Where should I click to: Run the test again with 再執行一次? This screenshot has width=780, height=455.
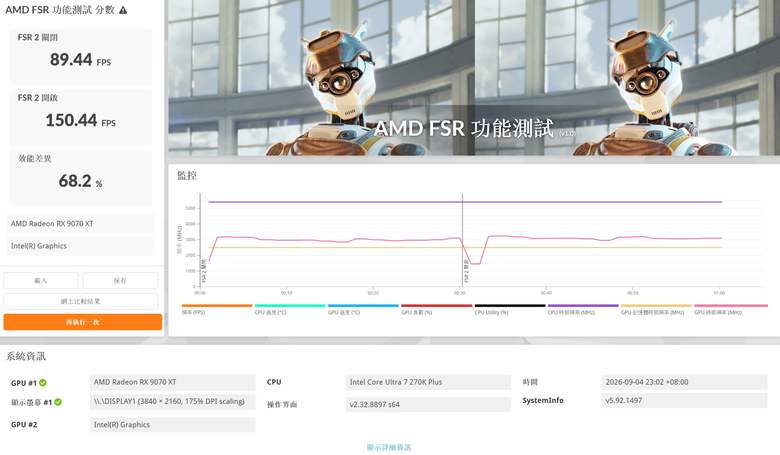(83, 322)
